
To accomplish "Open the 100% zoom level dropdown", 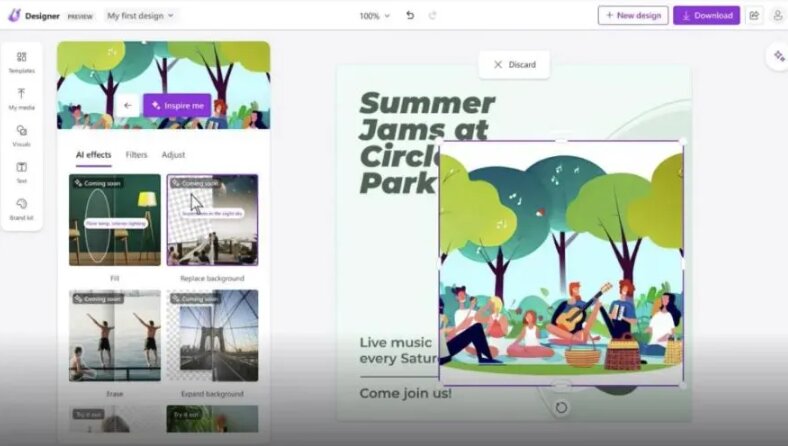I will pyautogui.click(x=375, y=16).
